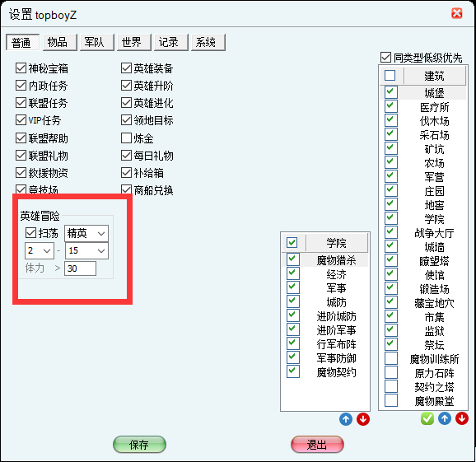Toggle the 建筑 header select-all checkbox
The height and width of the screenshot is (462, 476).
[x=390, y=75]
